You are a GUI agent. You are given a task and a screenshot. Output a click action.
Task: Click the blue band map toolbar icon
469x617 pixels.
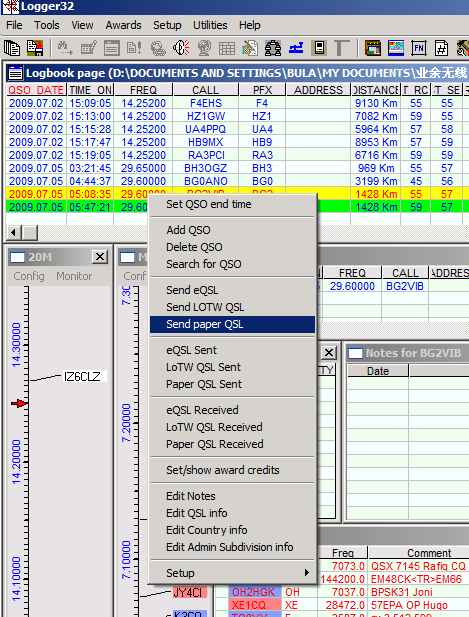(296, 48)
